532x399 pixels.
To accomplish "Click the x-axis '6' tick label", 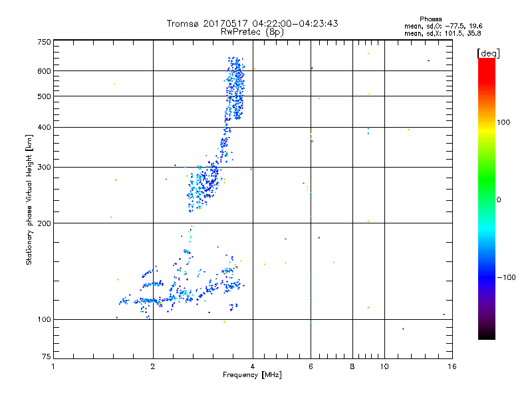I will (x=311, y=366).
